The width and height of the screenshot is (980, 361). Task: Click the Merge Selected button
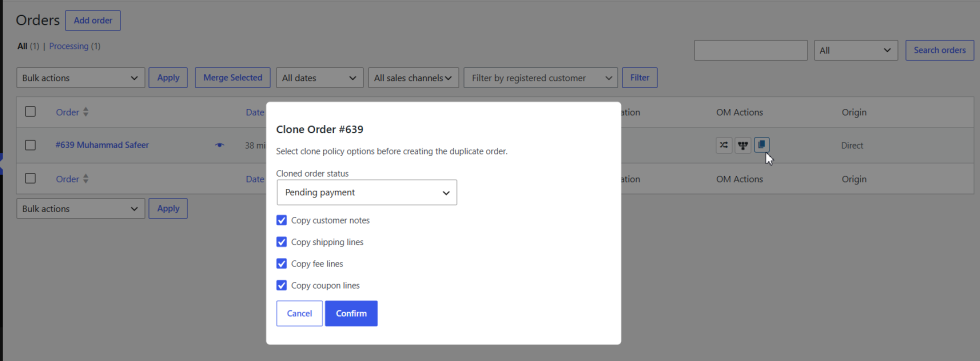click(x=233, y=78)
